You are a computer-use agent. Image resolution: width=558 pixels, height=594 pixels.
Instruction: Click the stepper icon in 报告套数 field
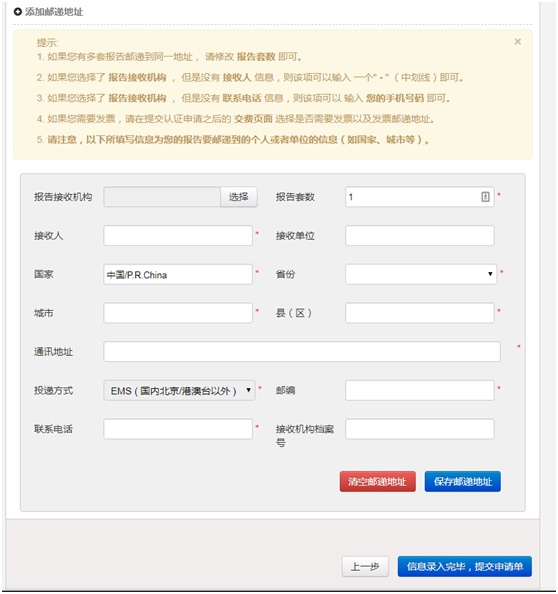[485, 197]
